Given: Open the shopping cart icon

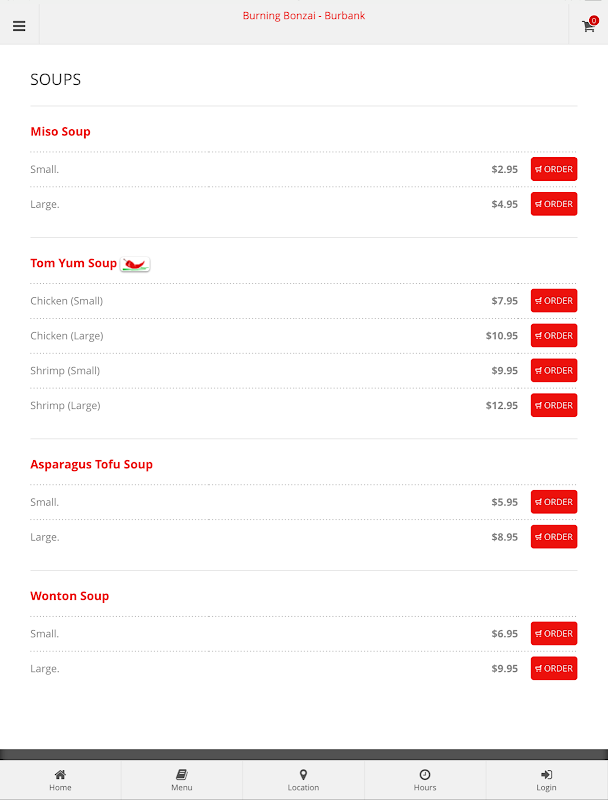Looking at the screenshot, I should (589, 25).
